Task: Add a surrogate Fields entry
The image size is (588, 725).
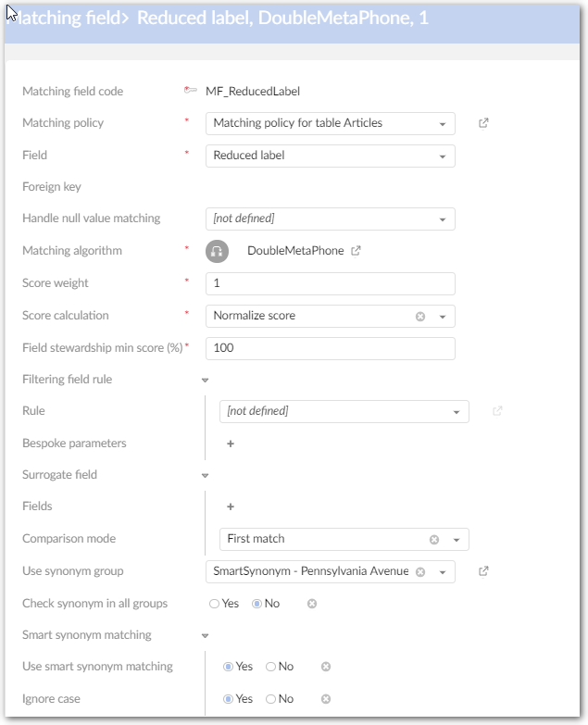Action: 231,506
